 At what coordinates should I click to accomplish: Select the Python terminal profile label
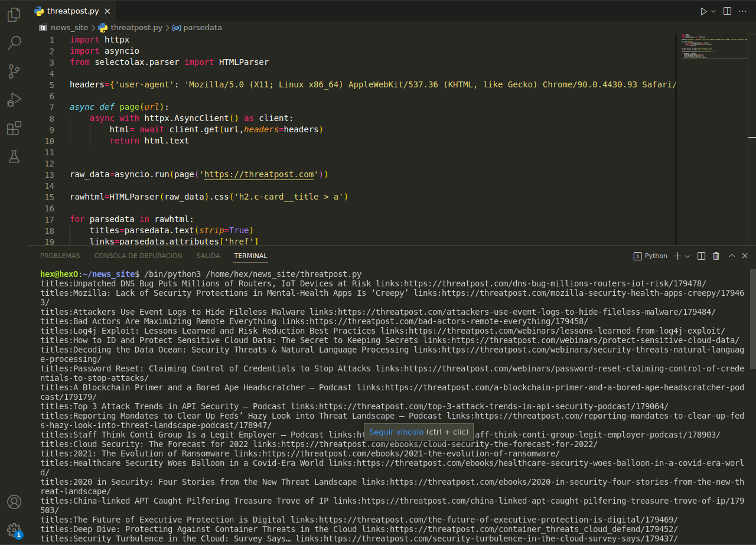pyautogui.click(x=650, y=256)
